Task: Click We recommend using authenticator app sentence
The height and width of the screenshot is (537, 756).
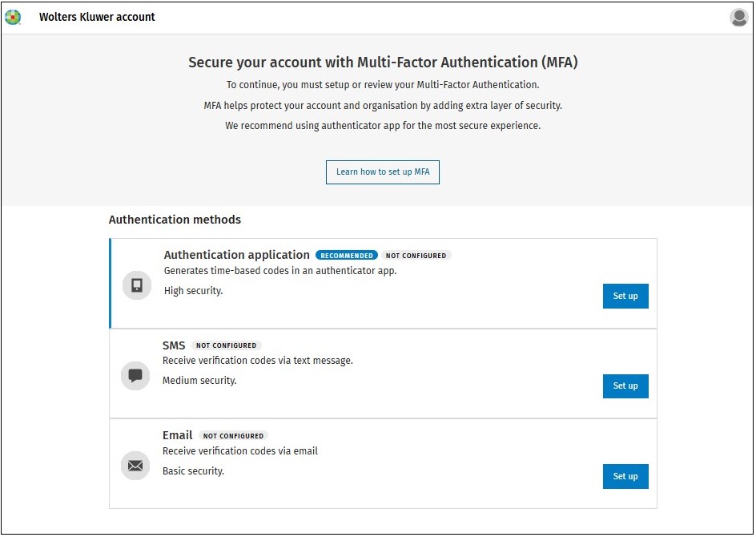Action: [x=383, y=126]
